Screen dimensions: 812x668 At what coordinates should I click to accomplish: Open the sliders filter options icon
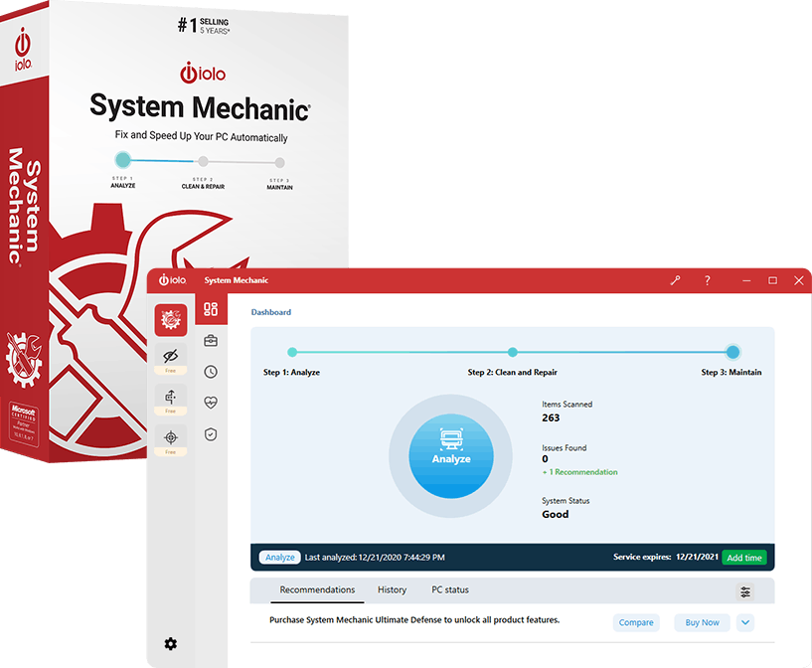[x=745, y=591]
